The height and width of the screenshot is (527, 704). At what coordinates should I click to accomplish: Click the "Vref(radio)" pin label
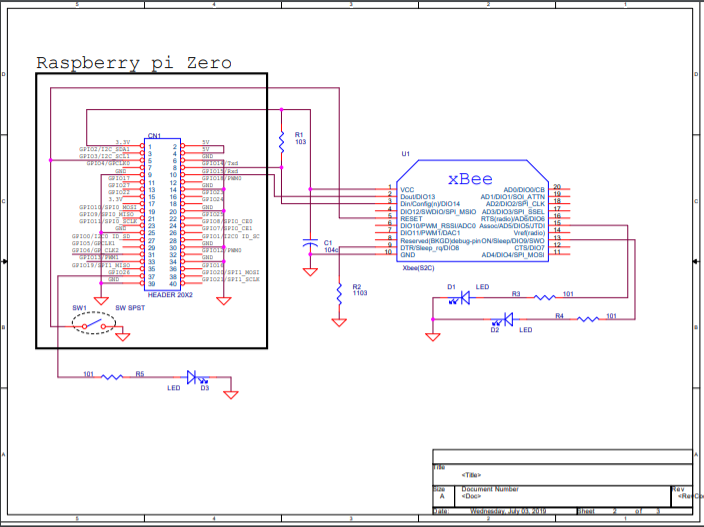click(x=529, y=233)
